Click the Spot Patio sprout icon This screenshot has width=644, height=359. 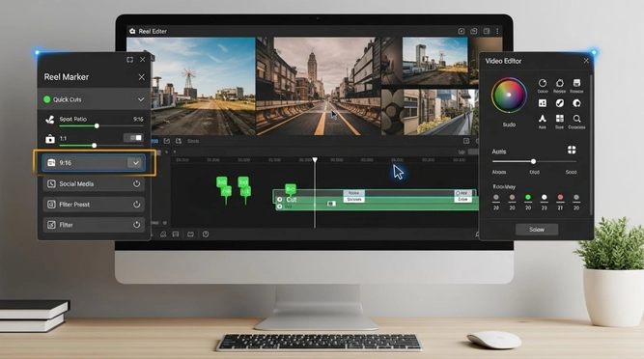point(49,120)
